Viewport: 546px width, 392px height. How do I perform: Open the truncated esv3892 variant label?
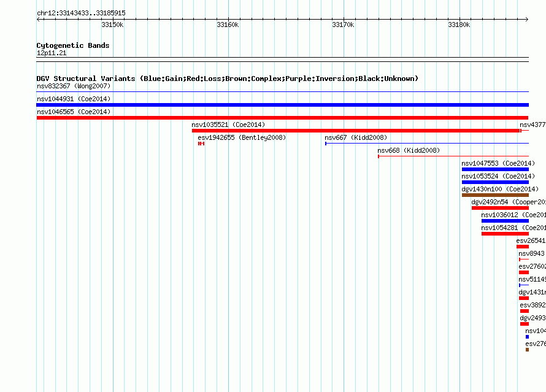tap(533, 305)
